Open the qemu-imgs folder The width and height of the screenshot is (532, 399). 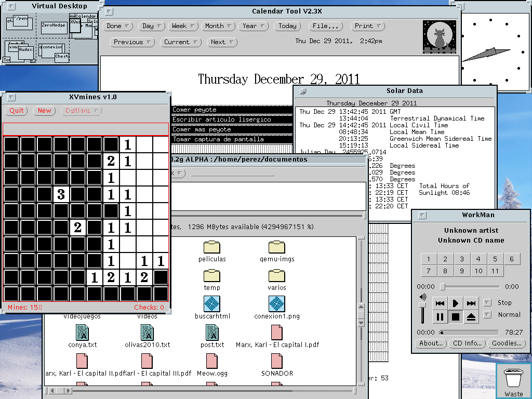pos(277,247)
